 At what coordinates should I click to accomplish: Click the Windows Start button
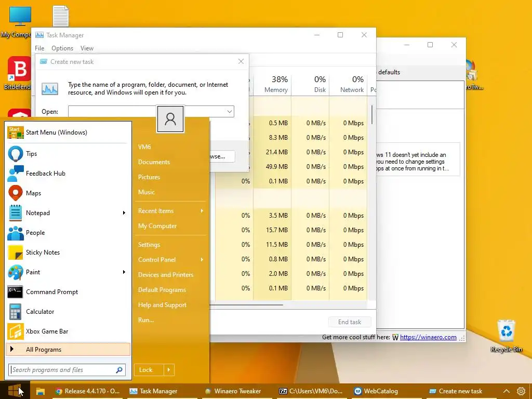click(x=15, y=391)
